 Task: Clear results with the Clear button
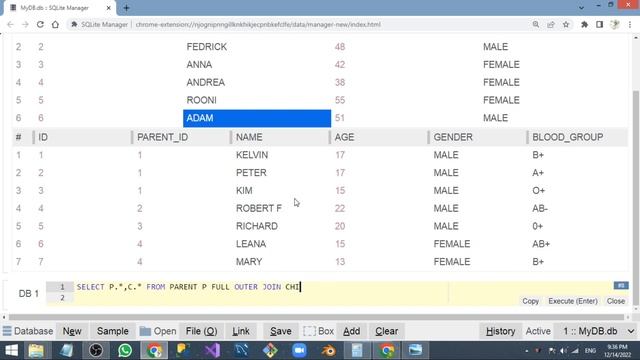pyautogui.click(x=387, y=331)
